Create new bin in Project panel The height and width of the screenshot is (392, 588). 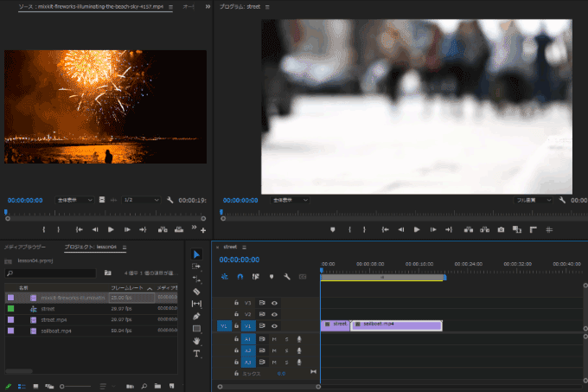[x=157, y=386]
